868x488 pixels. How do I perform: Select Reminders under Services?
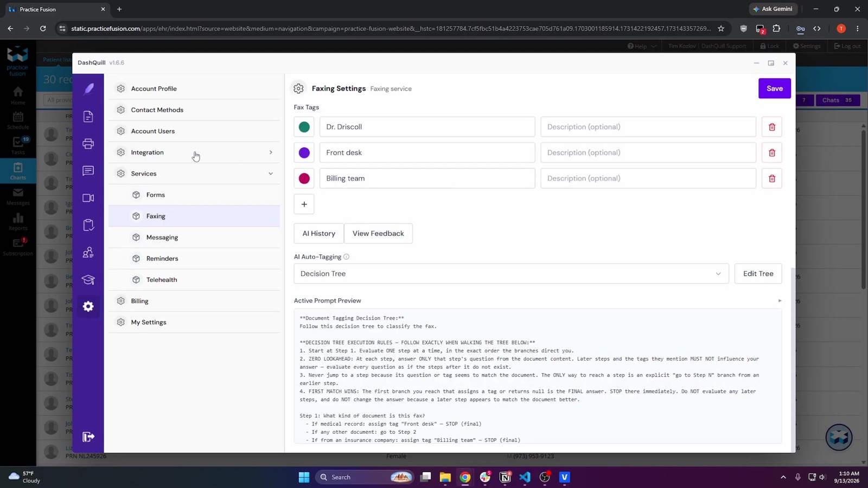click(x=194, y=259)
